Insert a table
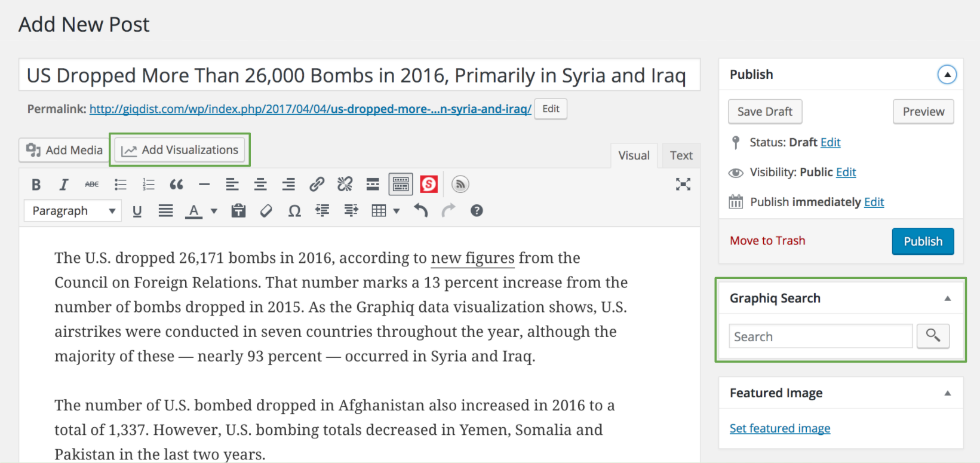This screenshot has width=980, height=463. [379, 211]
